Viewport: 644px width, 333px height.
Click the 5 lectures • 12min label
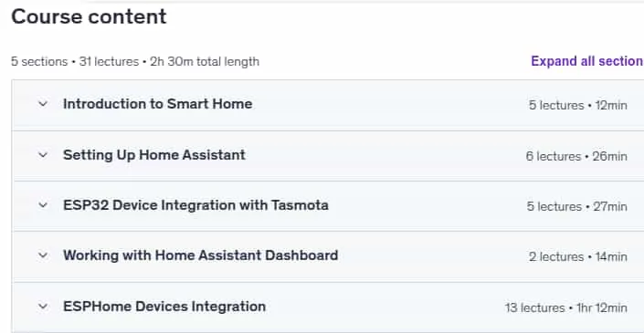pos(578,106)
